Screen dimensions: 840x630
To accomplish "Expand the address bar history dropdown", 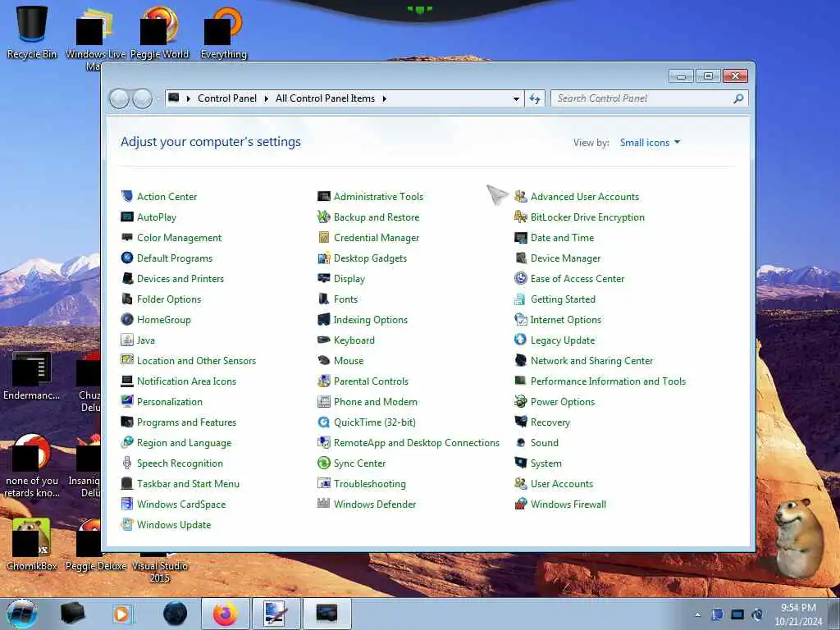I will click(516, 98).
